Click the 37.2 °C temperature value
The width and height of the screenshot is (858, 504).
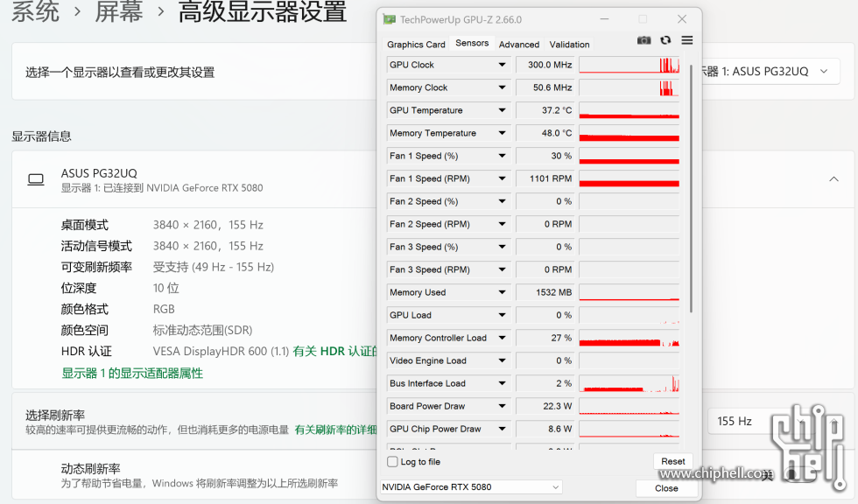pos(545,110)
